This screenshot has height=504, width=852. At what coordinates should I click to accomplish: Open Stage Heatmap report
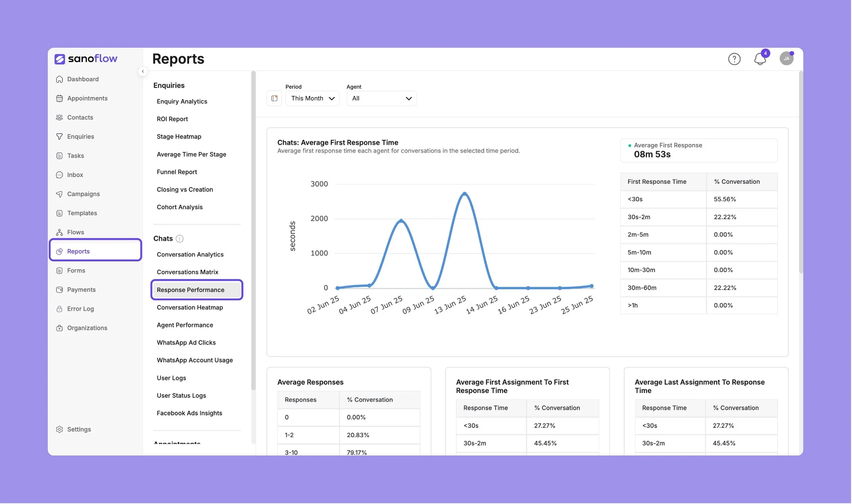179,136
